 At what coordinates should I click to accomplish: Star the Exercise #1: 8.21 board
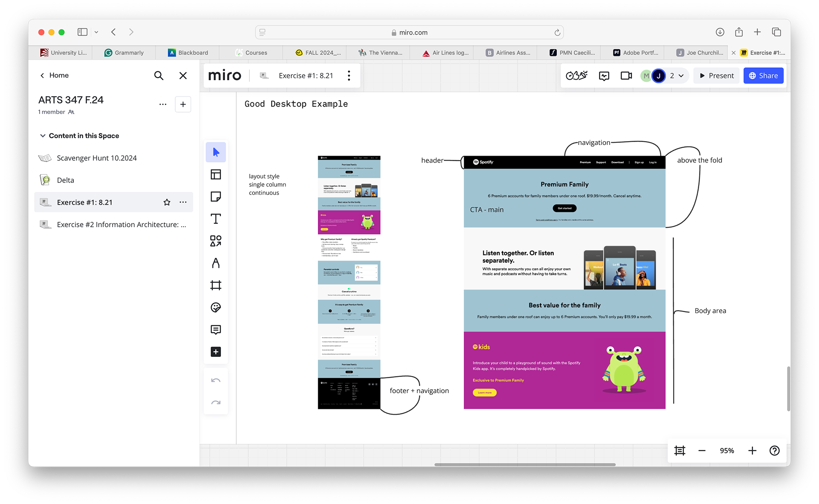[167, 202]
